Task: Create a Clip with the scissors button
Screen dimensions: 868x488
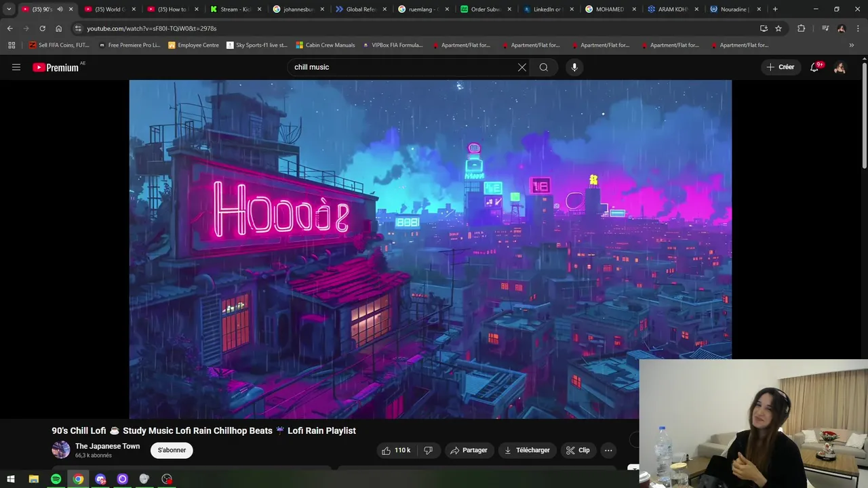Action: point(578,450)
